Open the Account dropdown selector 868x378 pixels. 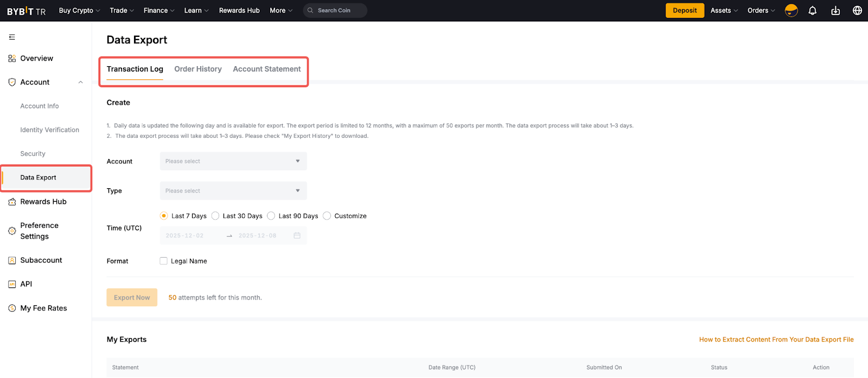click(x=233, y=161)
